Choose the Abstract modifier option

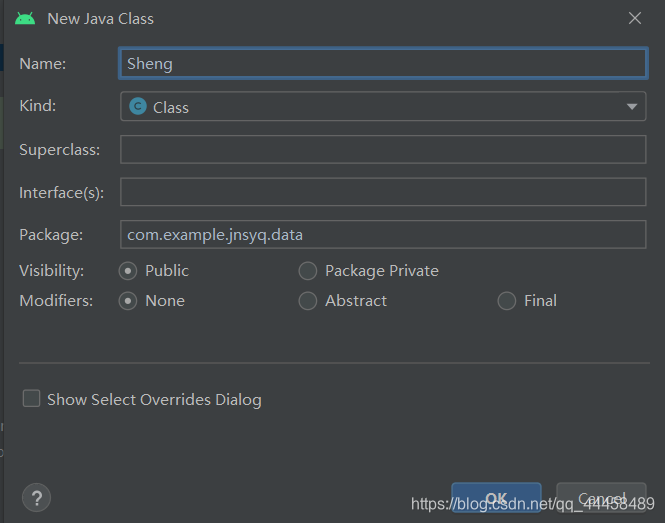pos(308,301)
